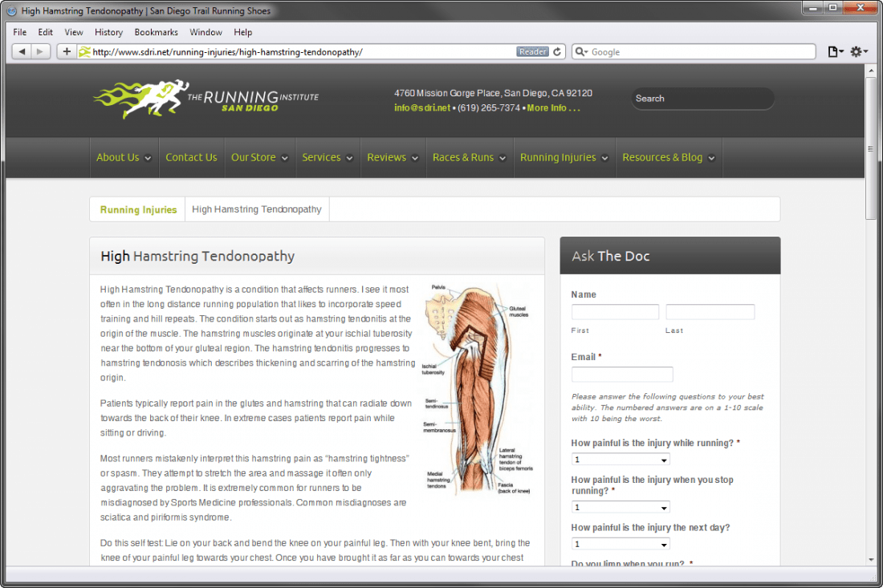
Task: Click the info@sdri.net email link
Action: [x=422, y=108]
